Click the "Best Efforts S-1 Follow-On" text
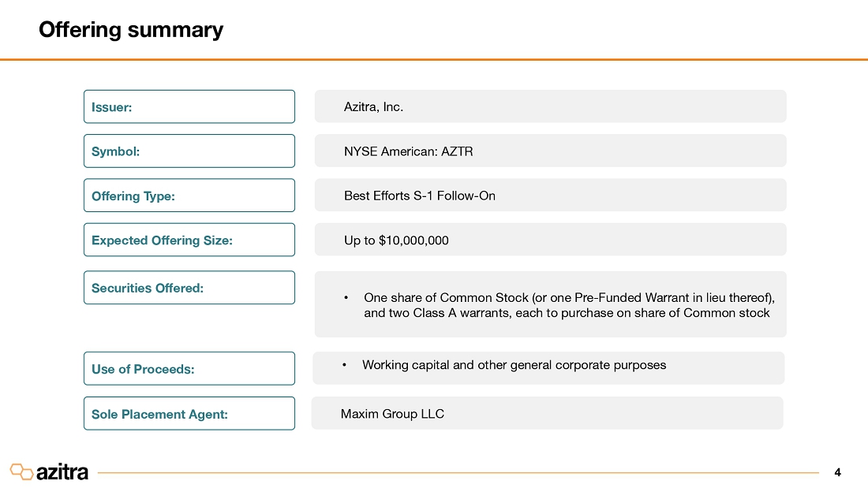 [x=419, y=196]
